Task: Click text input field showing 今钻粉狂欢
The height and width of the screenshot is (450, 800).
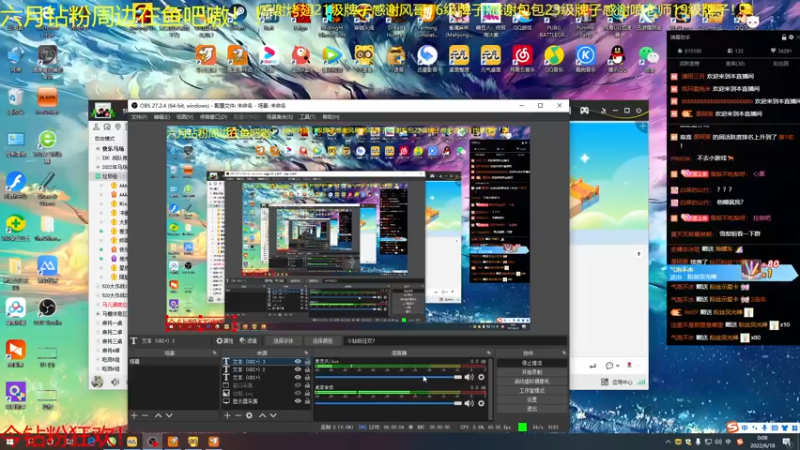Action: point(456,341)
